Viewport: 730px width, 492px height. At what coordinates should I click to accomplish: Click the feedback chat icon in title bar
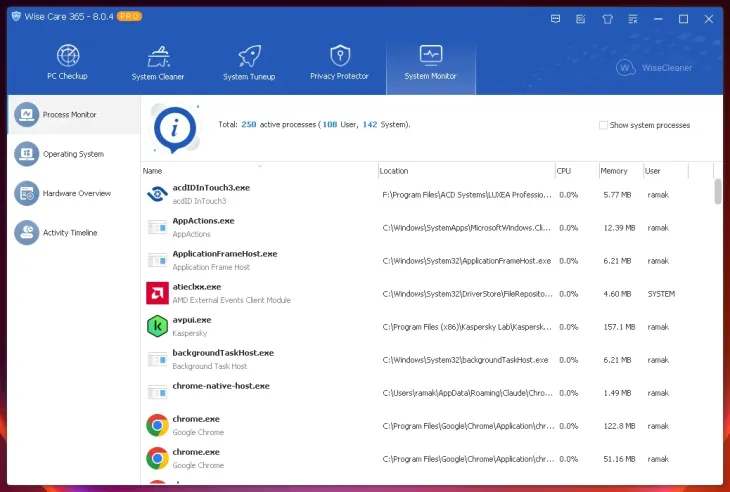pos(555,19)
